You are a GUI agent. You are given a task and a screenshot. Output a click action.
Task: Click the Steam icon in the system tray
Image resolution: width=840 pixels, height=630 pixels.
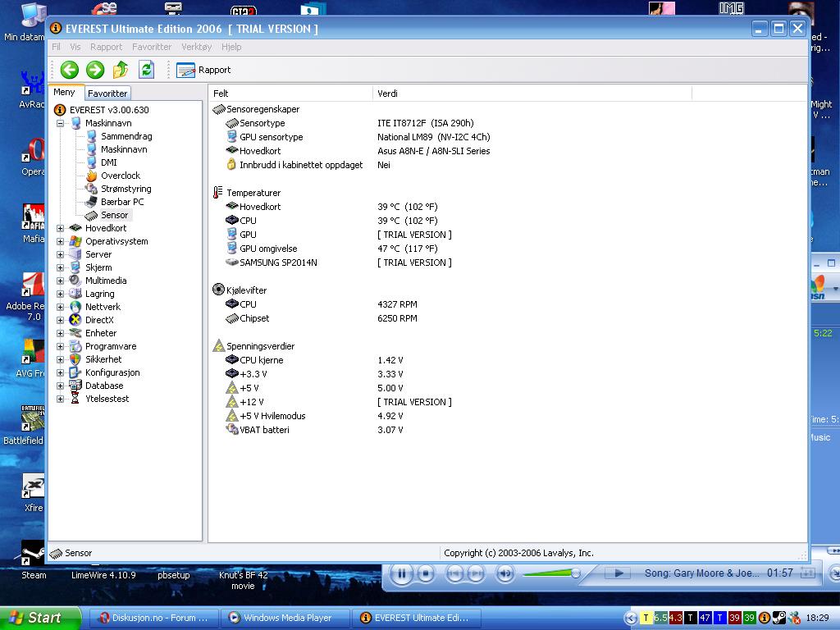779,618
